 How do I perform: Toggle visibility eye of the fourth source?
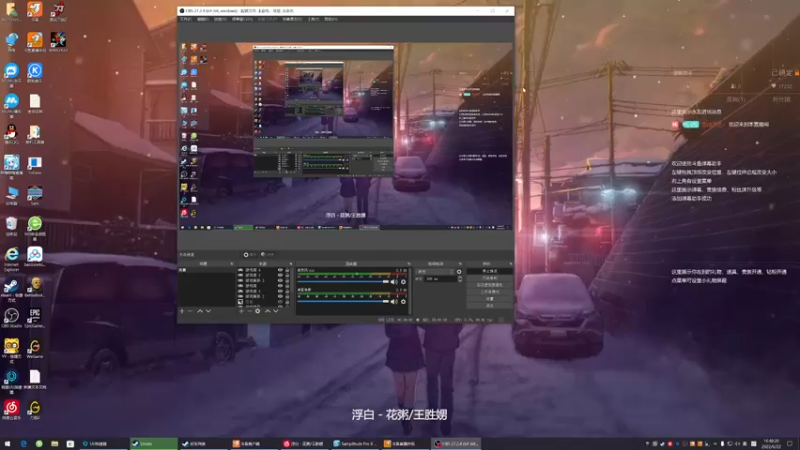pyautogui.click(x=280, y=286)
